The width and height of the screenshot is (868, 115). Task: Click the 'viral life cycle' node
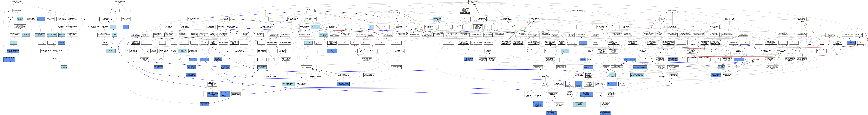859,35
